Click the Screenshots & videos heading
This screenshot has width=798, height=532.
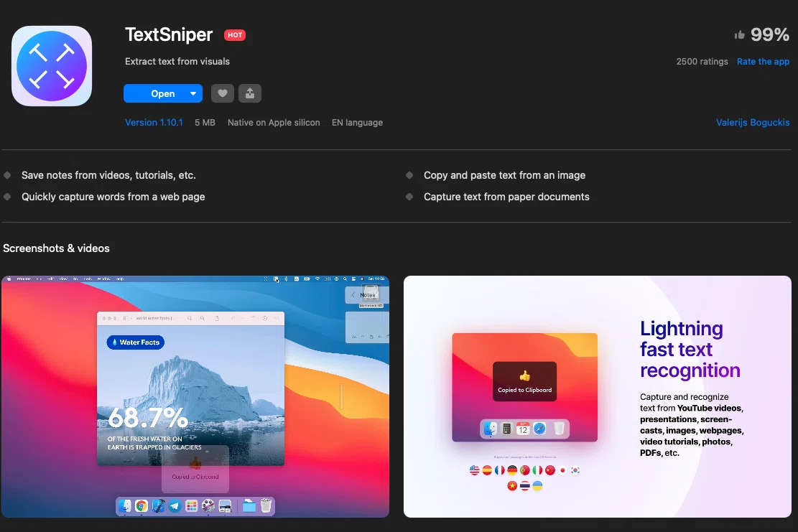click(x=57, y=248)
